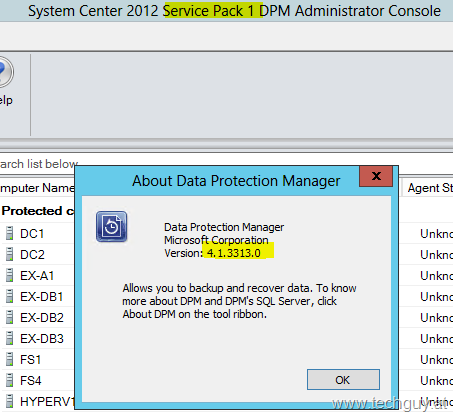Sort by the Agent Status column header

pos(428,188)
